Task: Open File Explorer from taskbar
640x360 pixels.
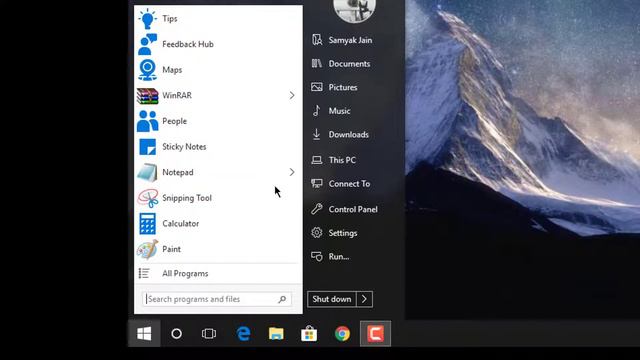Action: click(276, 334)
